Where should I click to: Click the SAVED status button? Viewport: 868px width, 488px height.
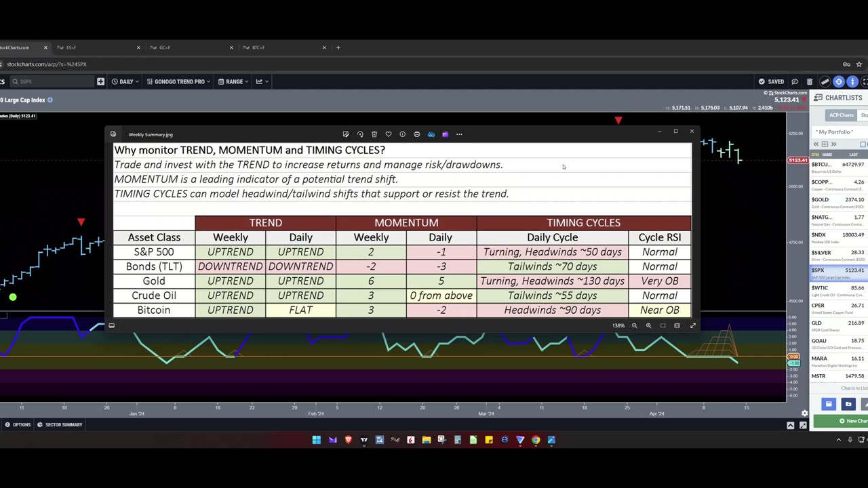click(x=771, y=81)
